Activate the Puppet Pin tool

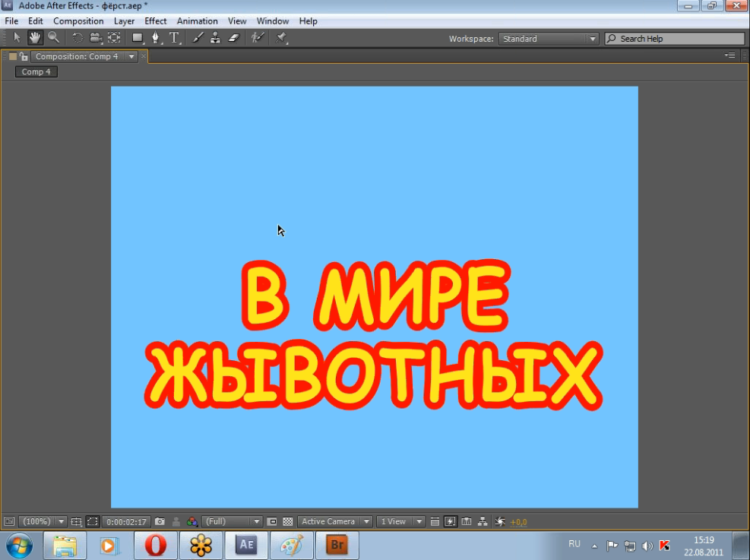(282, 37)
